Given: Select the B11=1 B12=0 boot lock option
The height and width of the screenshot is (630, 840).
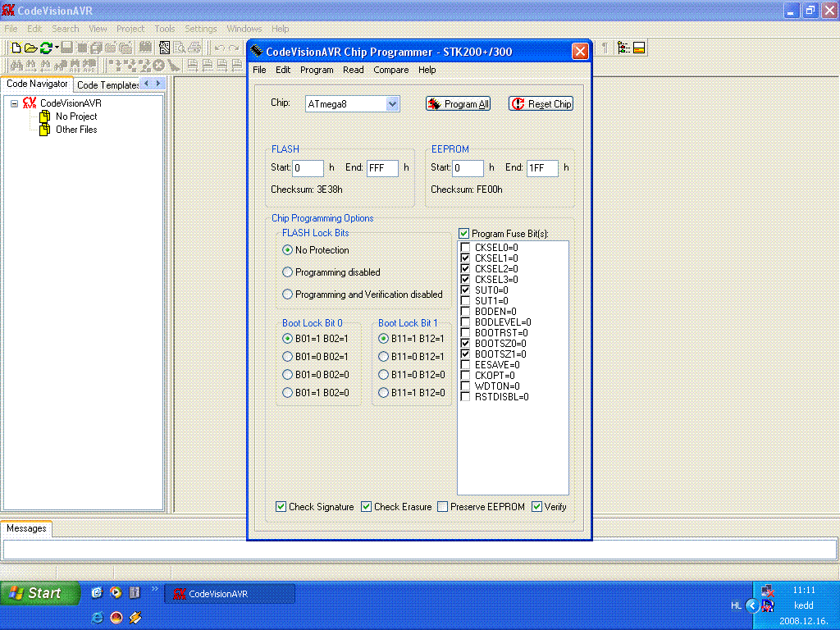Looking at the screenshot, I should tap(384, 393).
